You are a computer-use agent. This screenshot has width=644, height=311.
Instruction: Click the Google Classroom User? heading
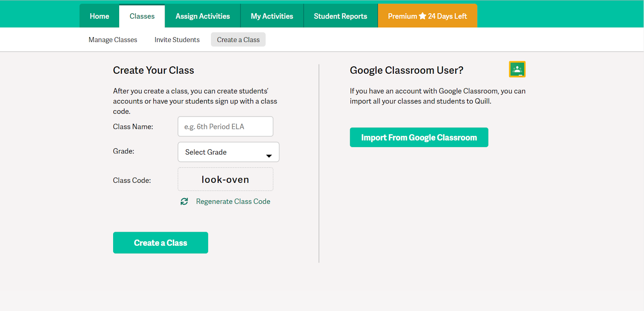407,70
